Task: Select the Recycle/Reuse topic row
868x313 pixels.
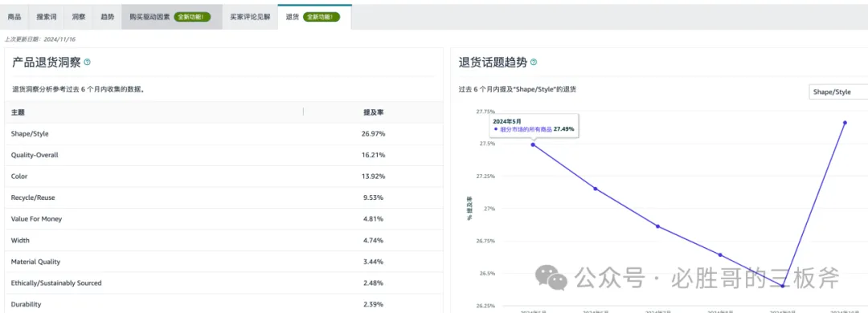Action: click(x=223, y=198)
